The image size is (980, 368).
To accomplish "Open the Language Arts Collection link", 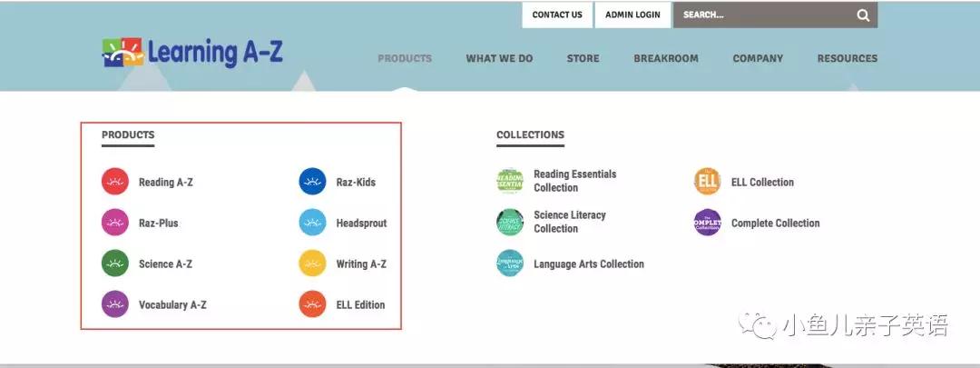I will (x=589, y=264).
